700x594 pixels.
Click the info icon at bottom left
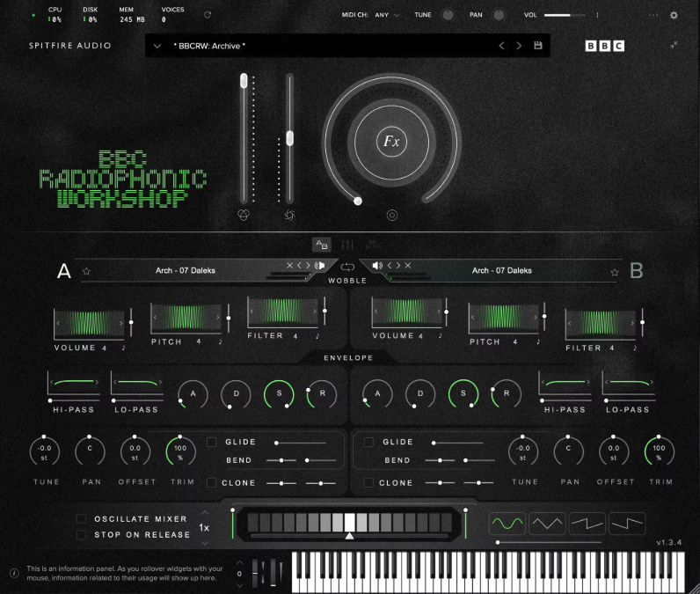(x=14, y=573)
